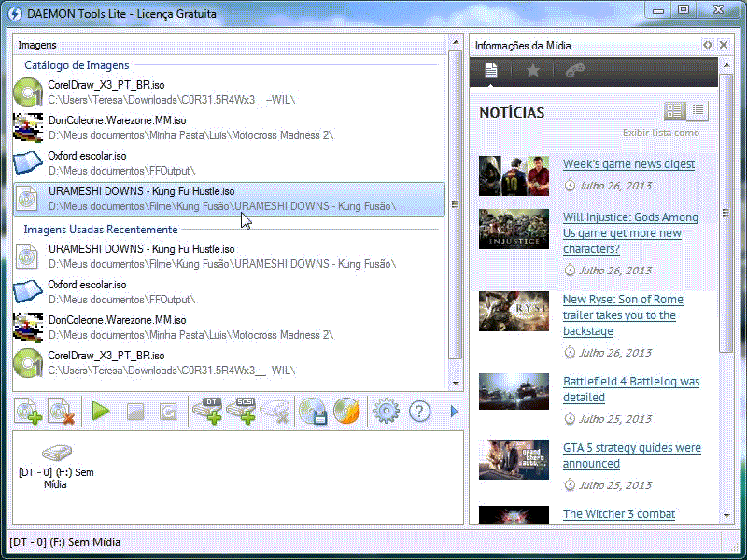Click the Remove Image toolbar icon

point(62,411)
